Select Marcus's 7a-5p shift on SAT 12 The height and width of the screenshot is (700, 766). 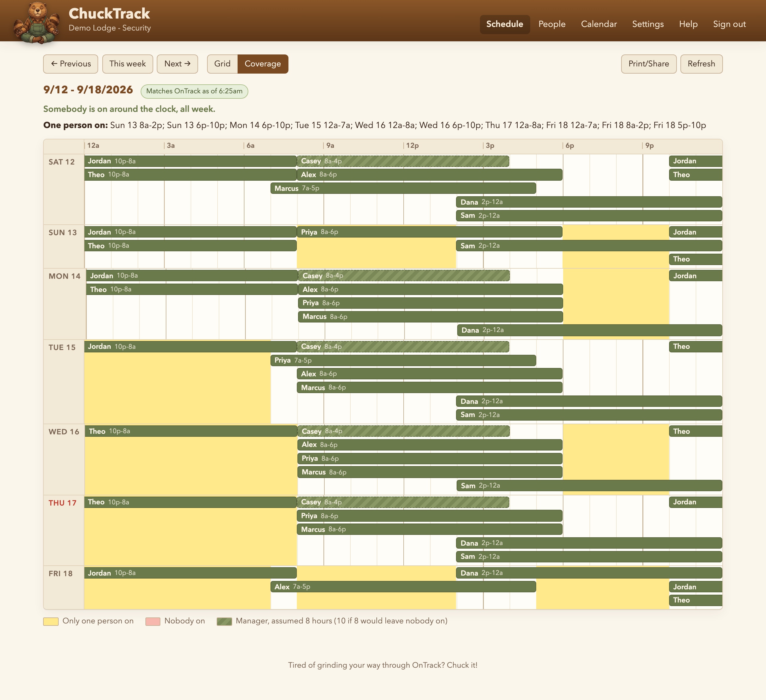tap(403, 188)
